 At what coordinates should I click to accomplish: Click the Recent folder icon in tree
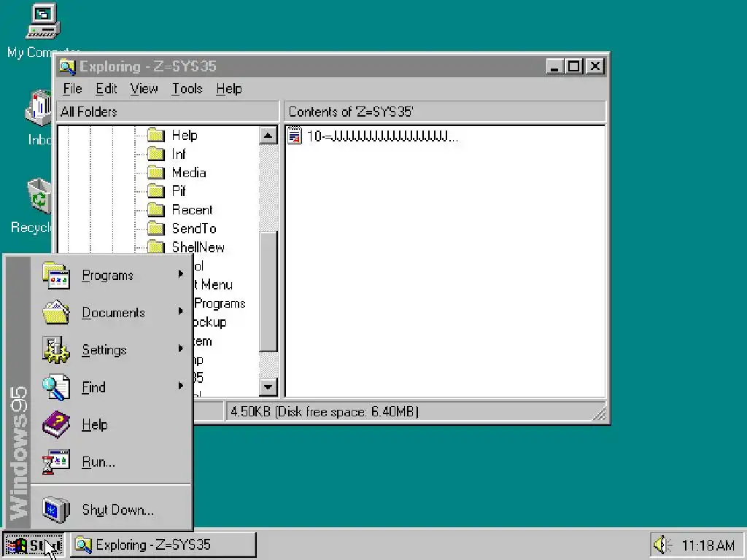(156, 209)
